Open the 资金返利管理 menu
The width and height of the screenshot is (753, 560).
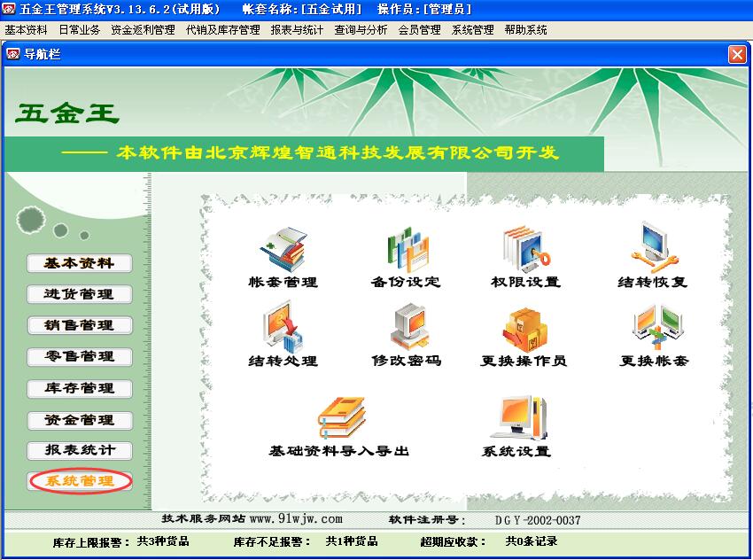pos(144,30)
